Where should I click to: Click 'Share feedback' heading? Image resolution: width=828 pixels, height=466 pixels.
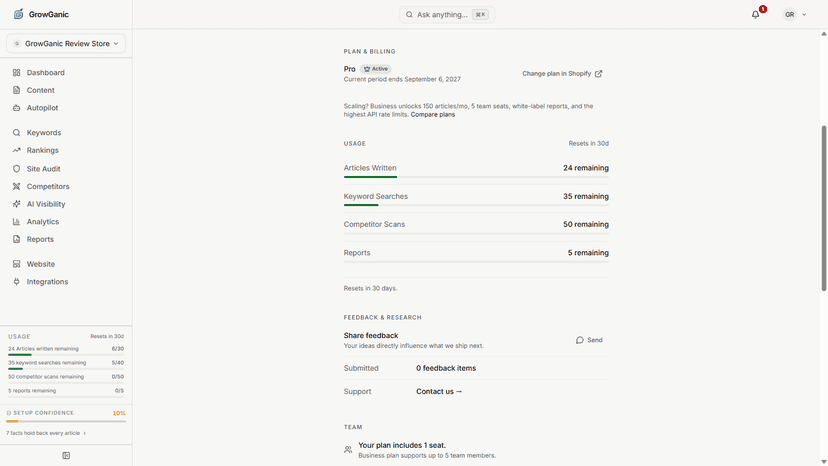[x=371, y=335]
